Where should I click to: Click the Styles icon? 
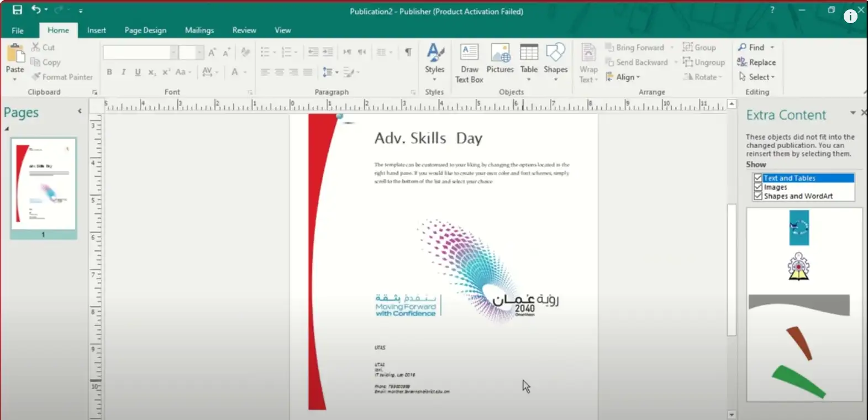coord(434,54)
